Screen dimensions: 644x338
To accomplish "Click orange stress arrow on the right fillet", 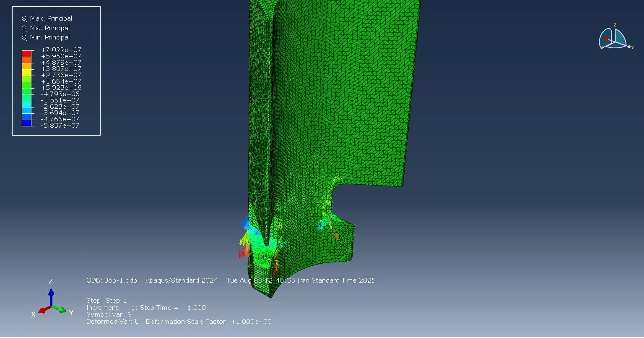I will coord(336,236).
